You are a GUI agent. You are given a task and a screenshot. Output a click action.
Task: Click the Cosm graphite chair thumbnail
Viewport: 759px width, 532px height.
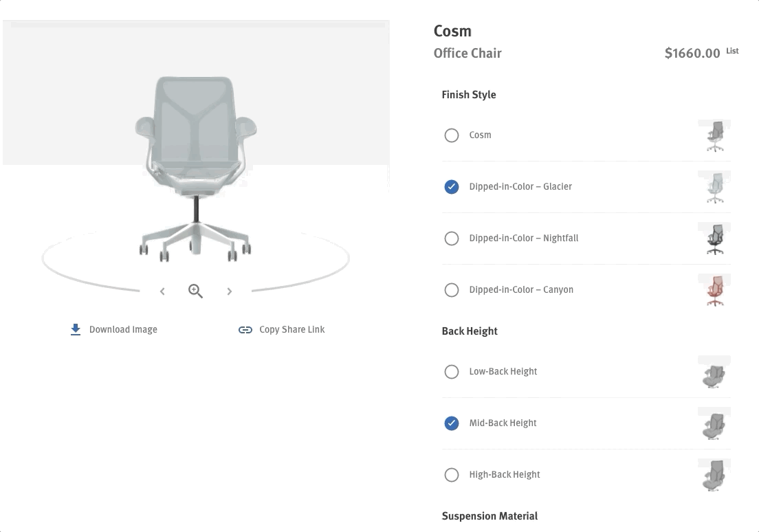tap(714, 135)
